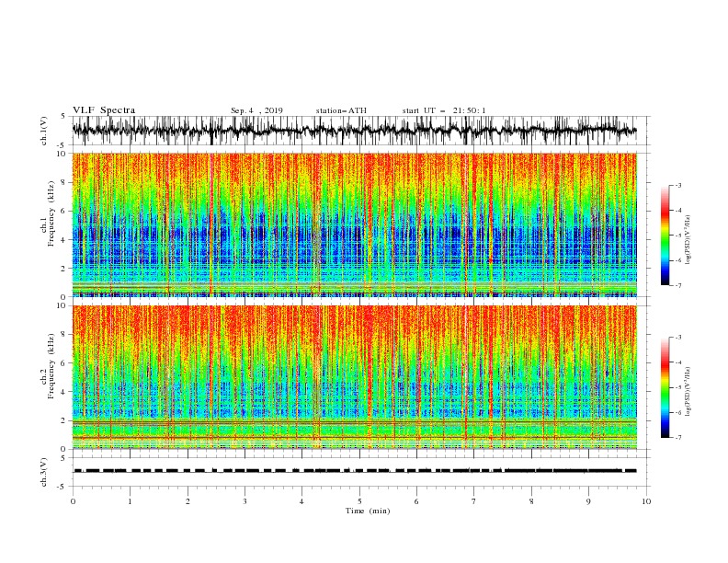Click the "8" kHz tick on ch.1 spectrogram

pyautogui.click(x=65, y=182)
